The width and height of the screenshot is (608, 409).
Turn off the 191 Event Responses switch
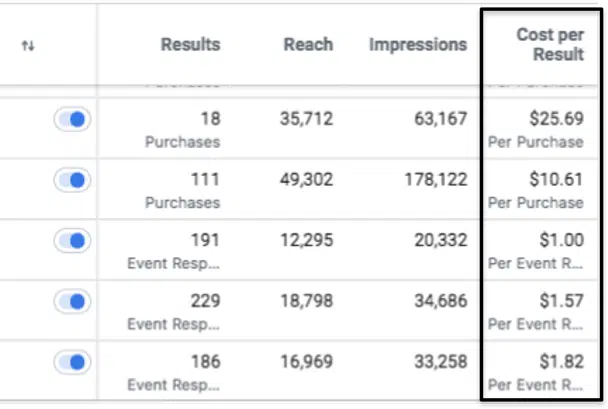click(72, 241)
